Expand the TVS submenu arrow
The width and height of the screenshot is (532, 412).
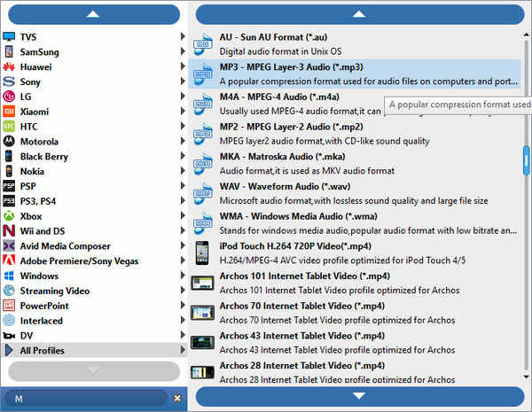[183, 36]
